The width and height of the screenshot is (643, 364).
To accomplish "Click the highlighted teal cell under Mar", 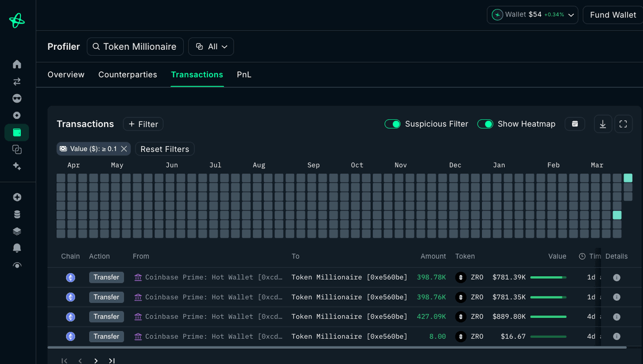I will click(x=617, y=215).
